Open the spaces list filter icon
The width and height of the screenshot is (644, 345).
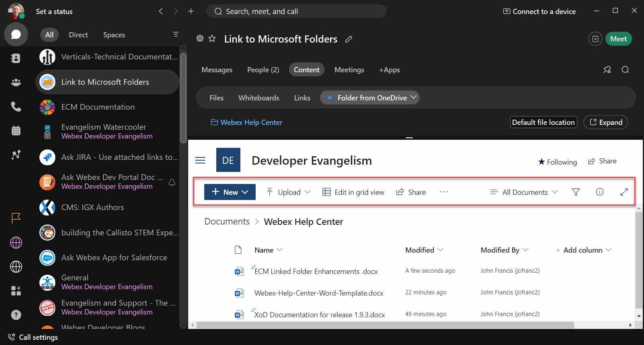point(176,35)
